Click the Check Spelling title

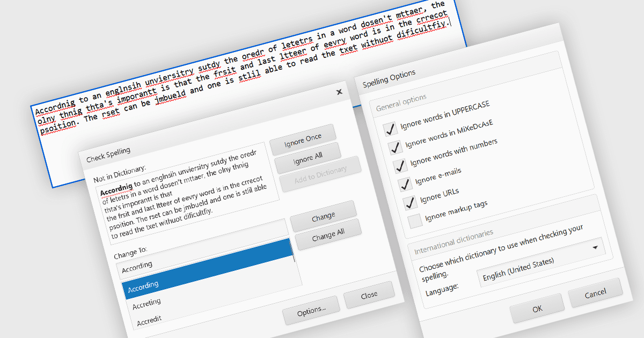click(108, 155)
